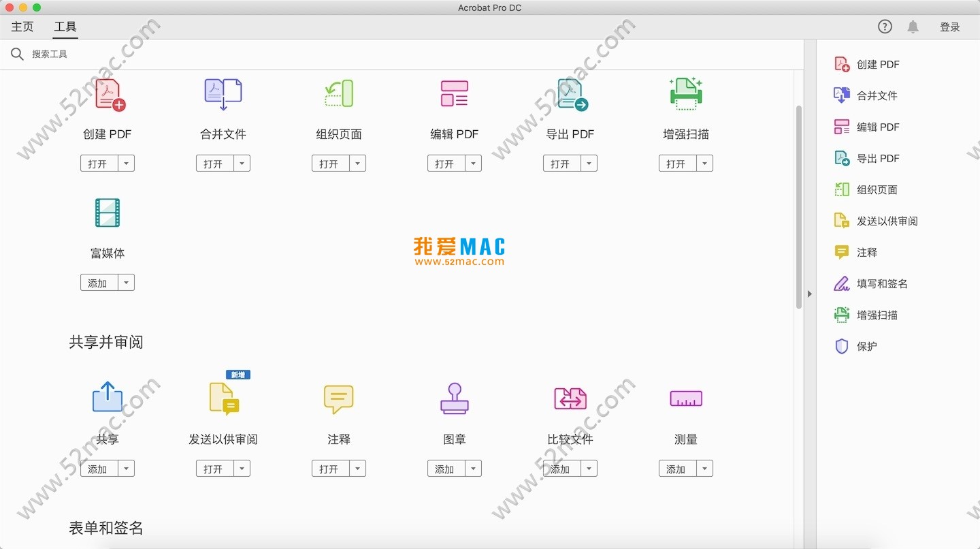Click the 共享 upload icon
980x549 pixels.
[x=108, y=396]
